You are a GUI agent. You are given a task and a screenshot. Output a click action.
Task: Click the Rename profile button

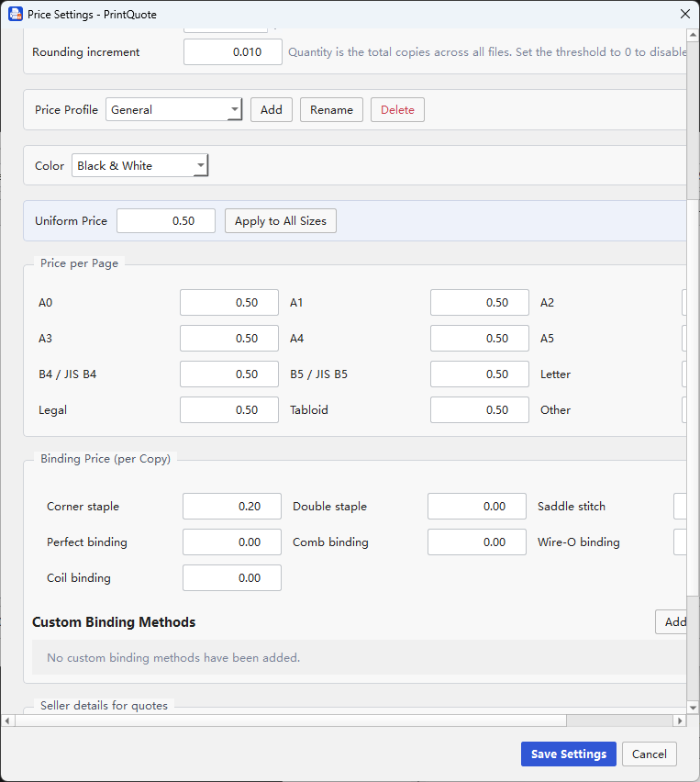331,110
